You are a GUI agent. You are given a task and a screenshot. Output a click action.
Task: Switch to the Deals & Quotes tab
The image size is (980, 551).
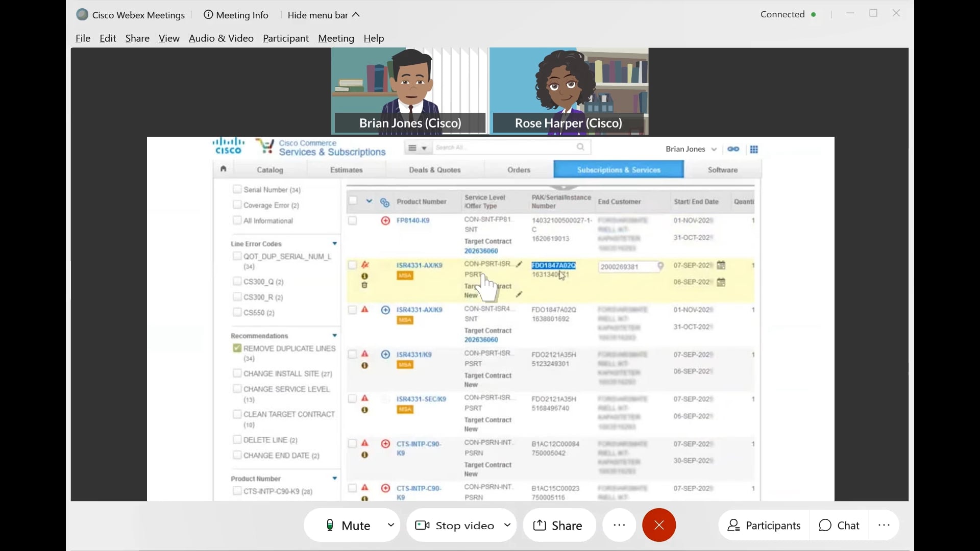tap(435, 170)
